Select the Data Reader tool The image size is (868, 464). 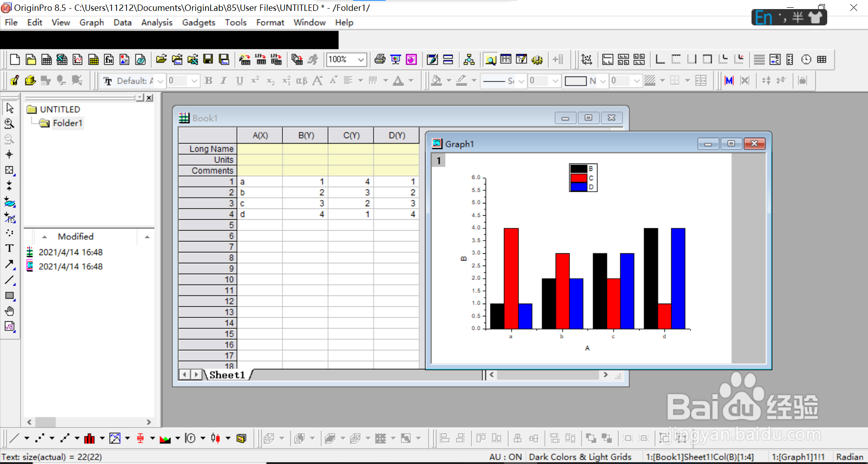(10, 170)
